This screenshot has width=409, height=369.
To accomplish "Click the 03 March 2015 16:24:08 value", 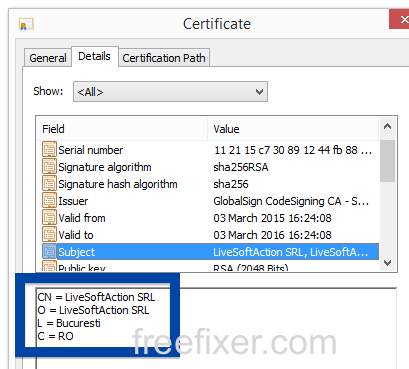I will pyautogui.click(x=272, y=218).
